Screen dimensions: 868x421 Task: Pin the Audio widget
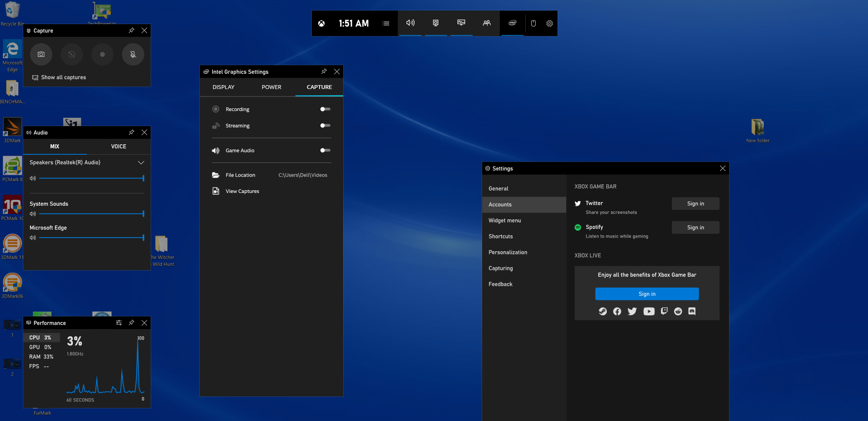(132, 132)
